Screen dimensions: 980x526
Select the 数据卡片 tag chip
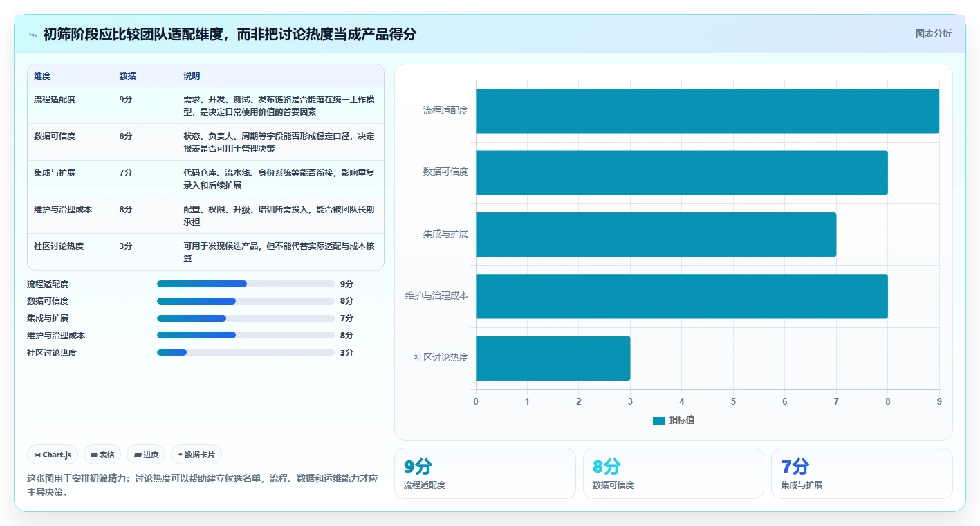(x=196, y=455)
